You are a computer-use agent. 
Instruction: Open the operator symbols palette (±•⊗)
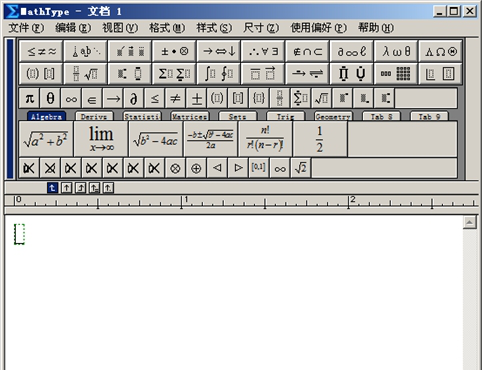[x=174, y=51]
